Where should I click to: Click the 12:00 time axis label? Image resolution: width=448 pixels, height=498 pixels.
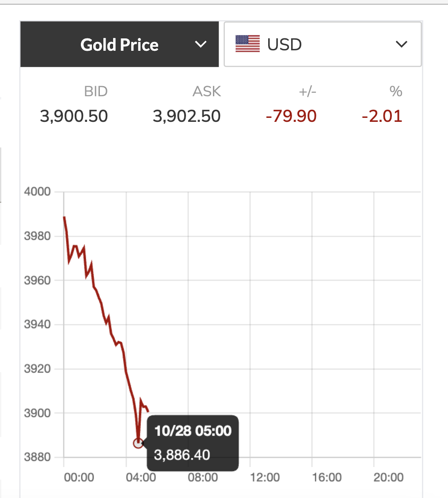265,477
